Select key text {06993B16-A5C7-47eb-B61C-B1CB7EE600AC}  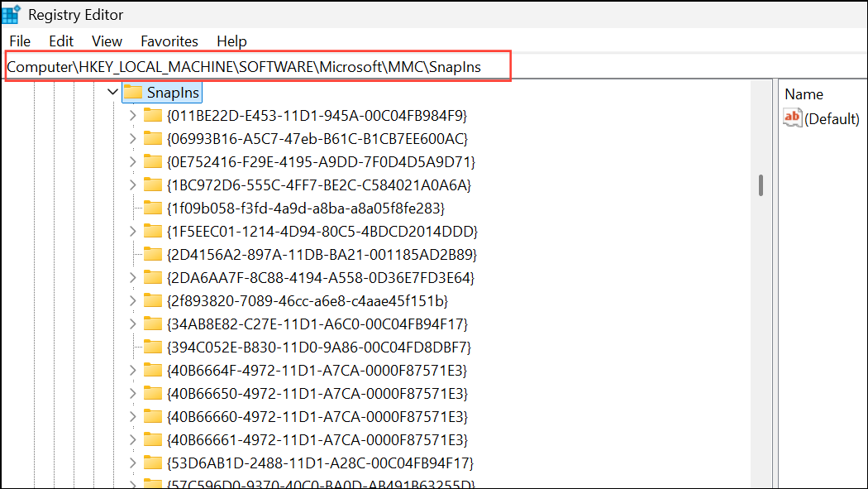click(317, 138)
